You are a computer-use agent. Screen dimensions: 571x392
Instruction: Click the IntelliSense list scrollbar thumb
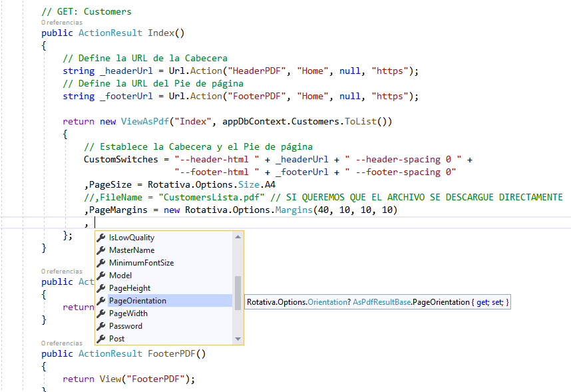[x=238, y=293]
